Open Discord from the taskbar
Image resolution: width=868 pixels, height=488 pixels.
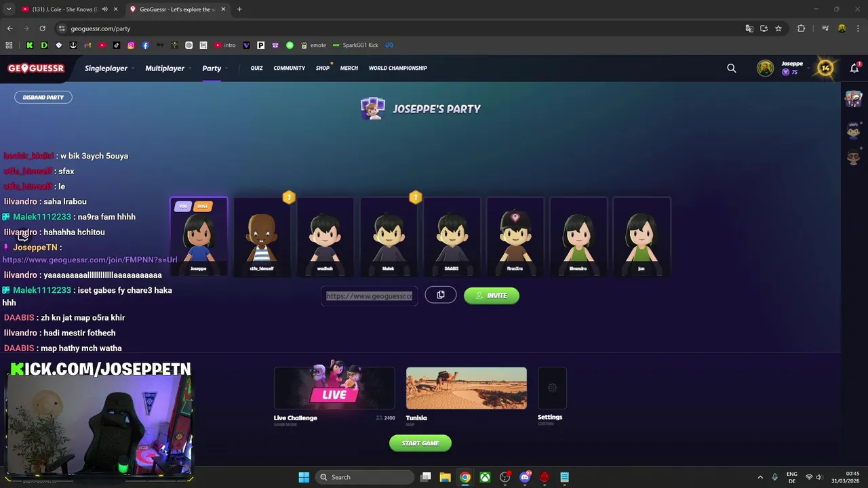click(525, 477)
